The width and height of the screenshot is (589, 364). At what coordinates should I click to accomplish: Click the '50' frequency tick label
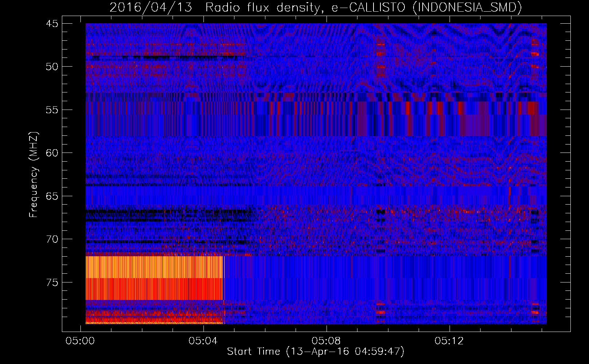[52, 67]
